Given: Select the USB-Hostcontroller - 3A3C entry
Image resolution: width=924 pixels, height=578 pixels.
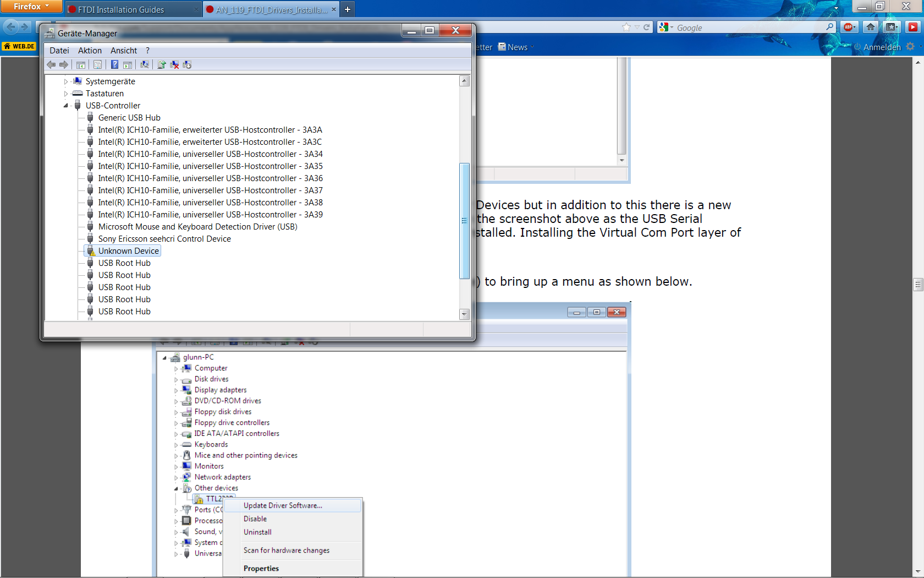Looking at the screenshot, I should (210, 142).
